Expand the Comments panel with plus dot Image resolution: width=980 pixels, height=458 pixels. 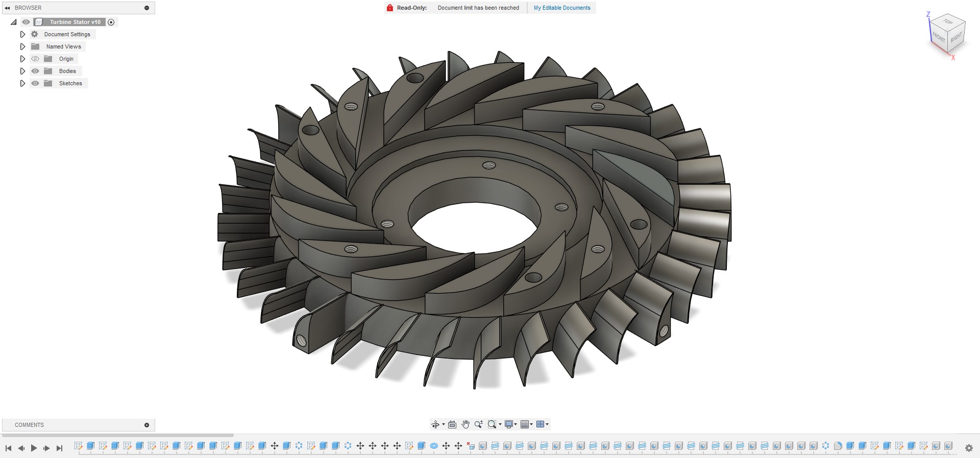(x=146, y=425)
